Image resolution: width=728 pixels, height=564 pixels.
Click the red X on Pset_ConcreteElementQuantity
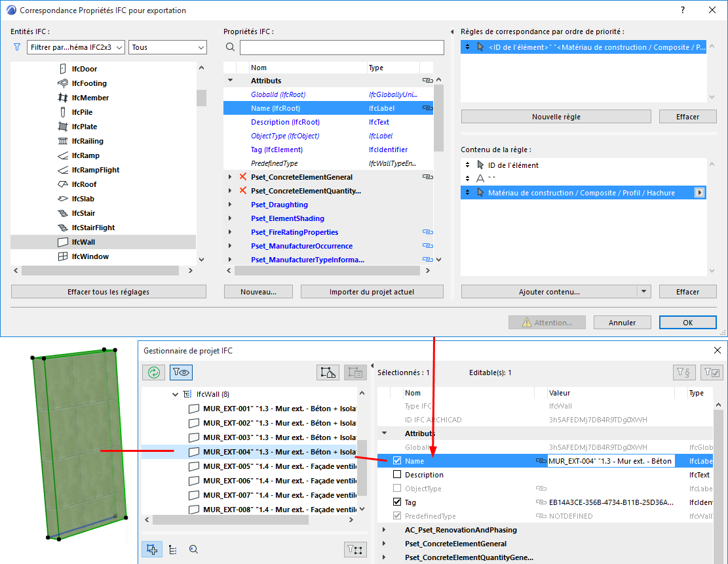point(243,190)
